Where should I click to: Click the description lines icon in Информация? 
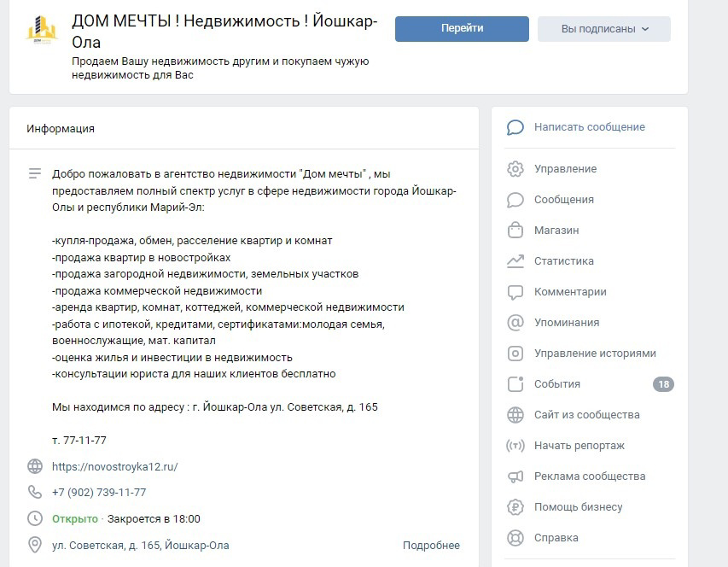point(35,173)
